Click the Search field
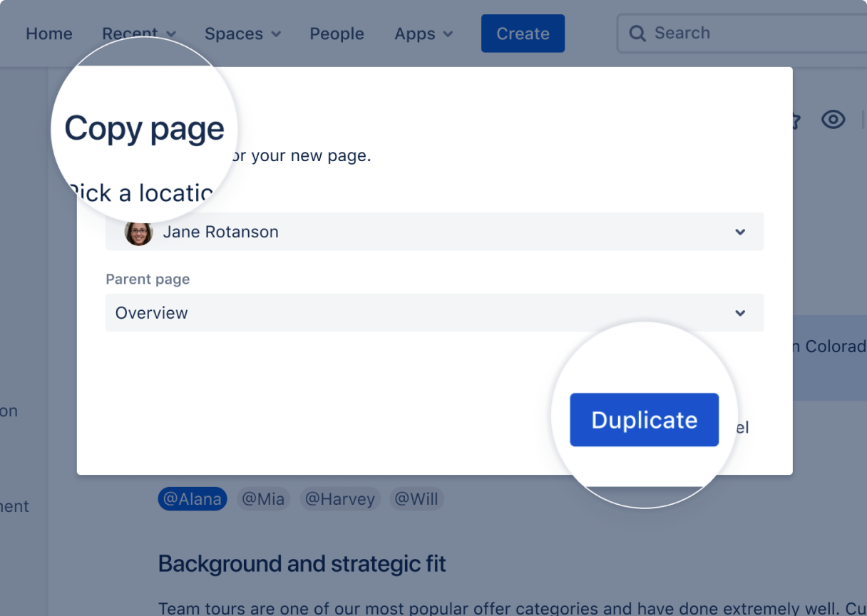Image resolution: width=867 pixels, height=616 pixels. (x=742, y=33)
